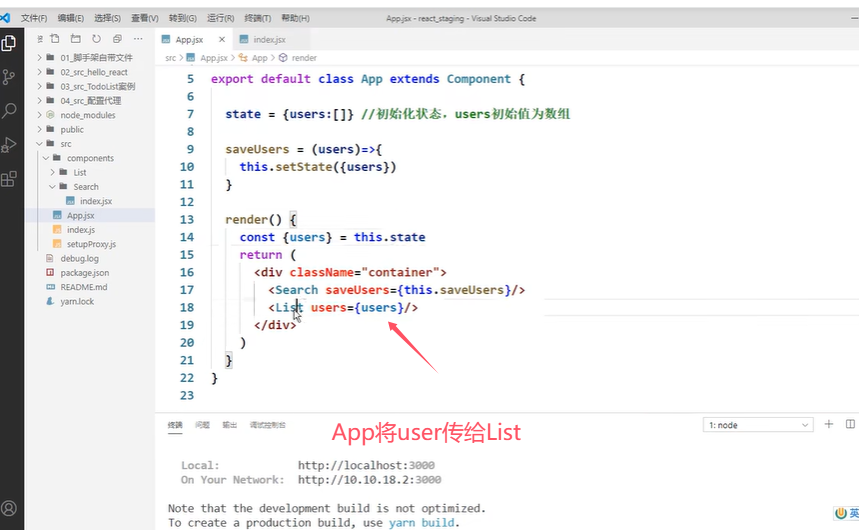Click 'className' on code line 16
This screenshot has width=859, height=530.
(322, 272)
